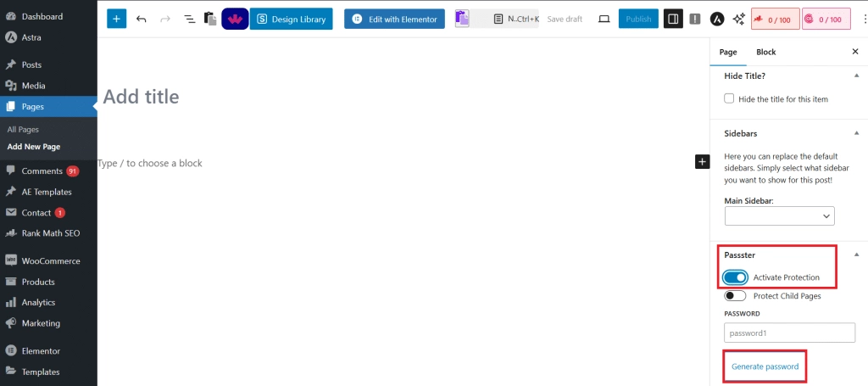The height and width of the screenshot is (386, 868).
Task: Open the options three-dot menu
Action: 865,19
